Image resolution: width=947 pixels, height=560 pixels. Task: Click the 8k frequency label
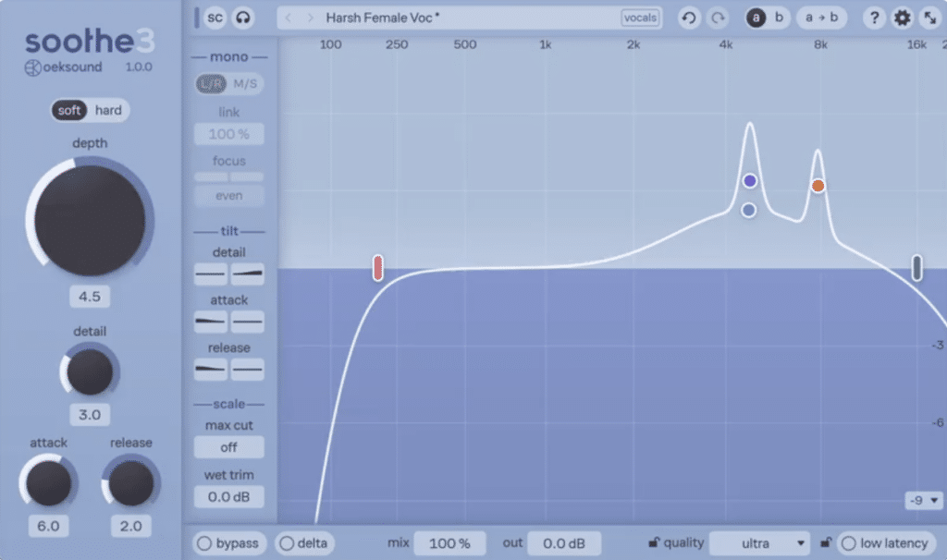click(x=820, y=44)
